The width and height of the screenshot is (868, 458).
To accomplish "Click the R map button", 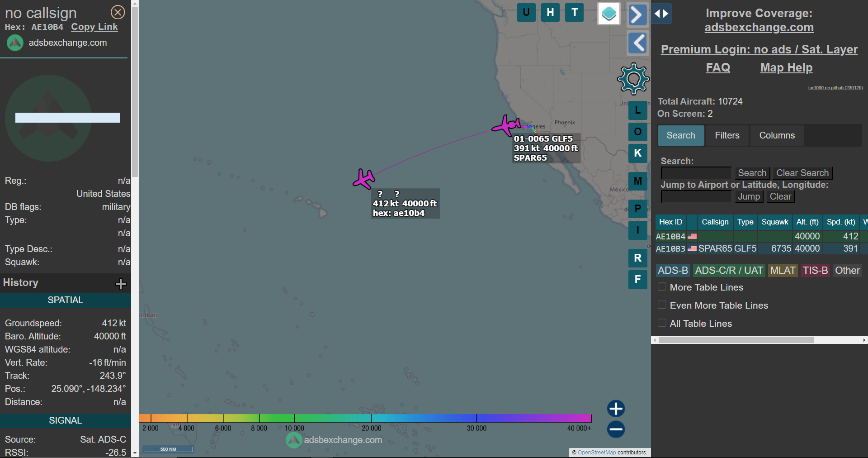I will click(638, 258).
